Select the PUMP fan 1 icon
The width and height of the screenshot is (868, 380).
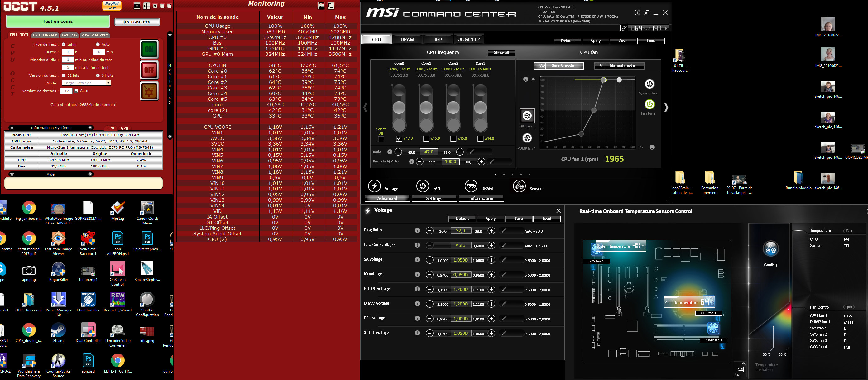tap(527, 138)
